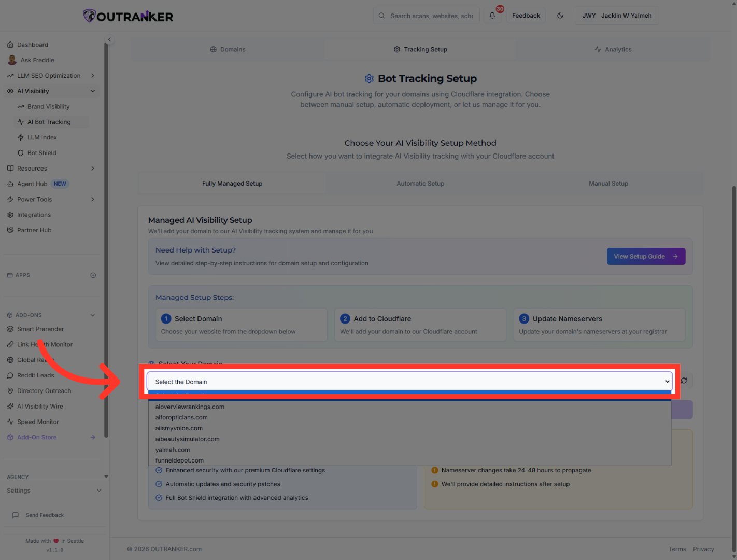Switch to Automatic Setup
The image size is (737, 560).
pos(420,183)
